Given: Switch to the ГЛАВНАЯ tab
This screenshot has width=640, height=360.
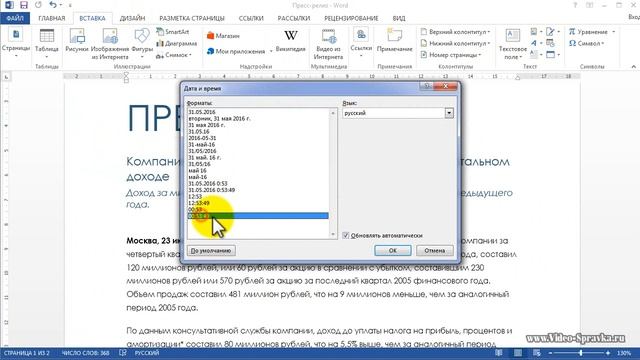Looking at the screenshot, I should click(x=52, y=18).
